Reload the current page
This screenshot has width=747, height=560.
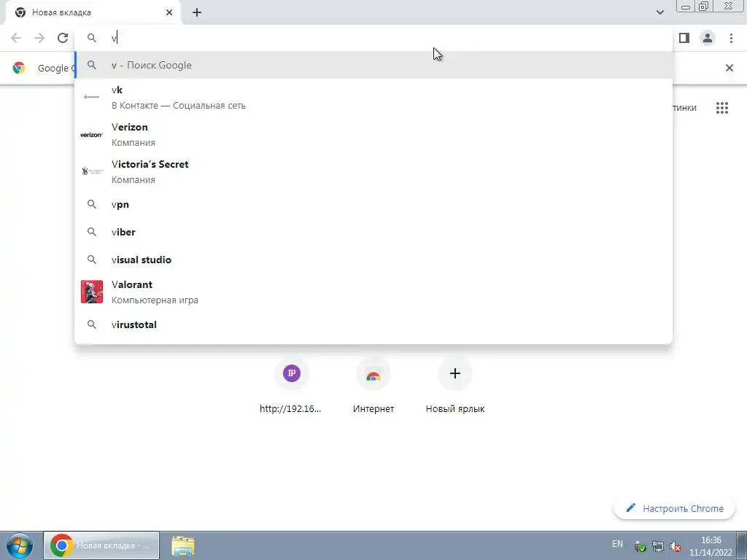click(63, 38)
